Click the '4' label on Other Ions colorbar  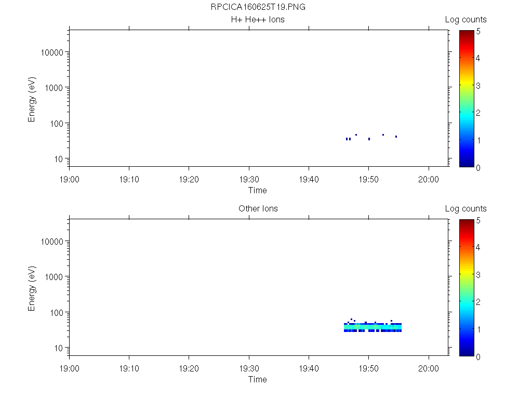(x=478, y=247)
